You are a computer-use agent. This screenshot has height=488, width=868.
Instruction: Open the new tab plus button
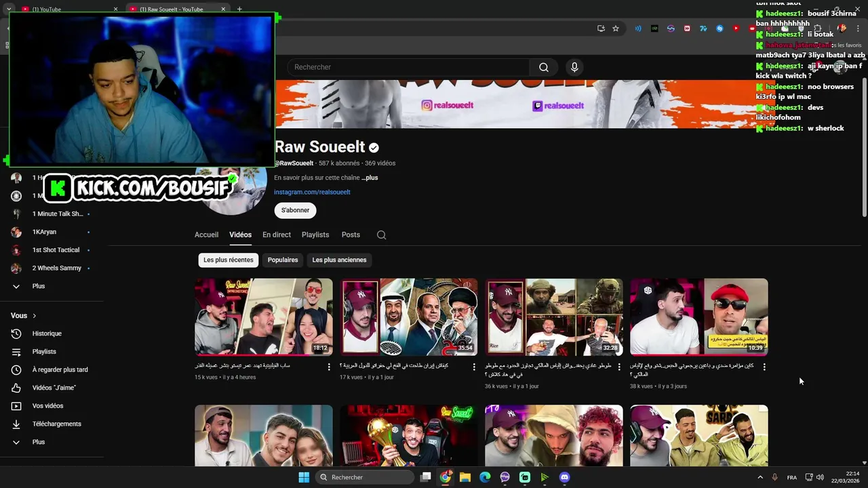pos(239,9)
